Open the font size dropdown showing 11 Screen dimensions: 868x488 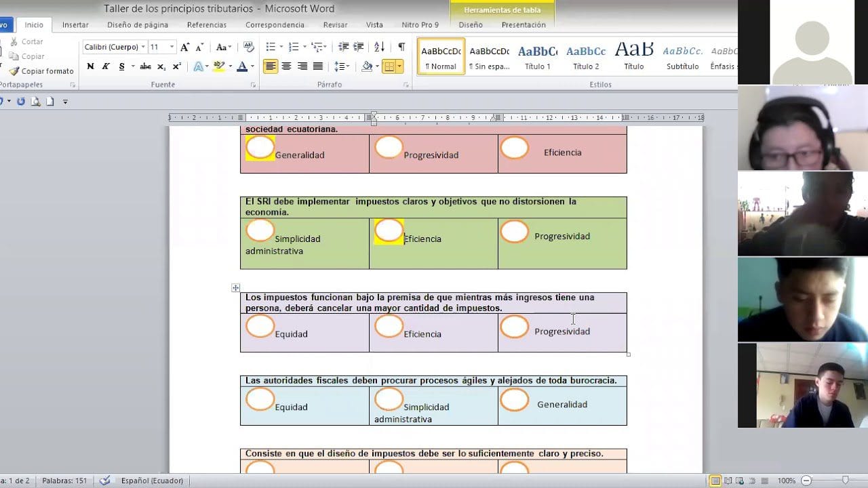[172, 47]
